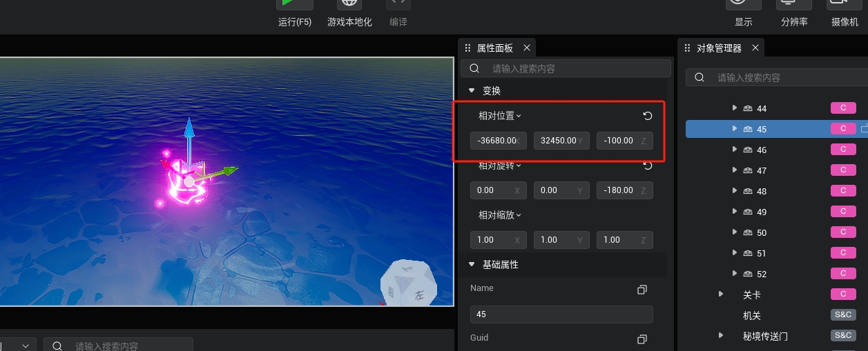Image resolution: width=868 pixels, height=351 pixels.
Task: Switch to the 对象管理器 tab
Action: (x=718, y=48)
